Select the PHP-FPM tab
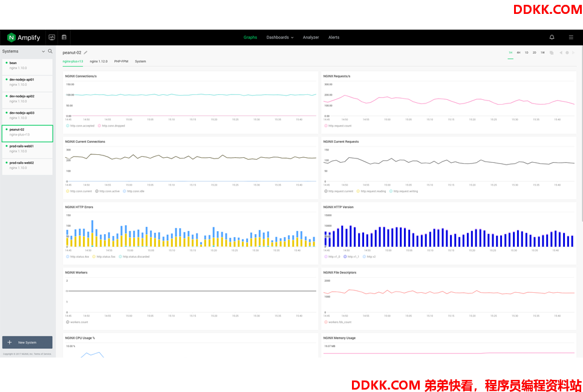583x392 pixels. point(121,61)
